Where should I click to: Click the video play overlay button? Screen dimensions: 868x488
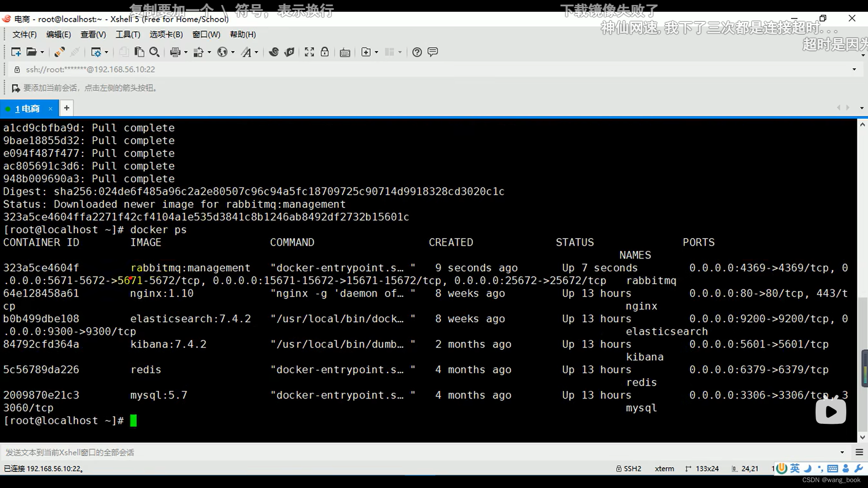click(831, 412)
